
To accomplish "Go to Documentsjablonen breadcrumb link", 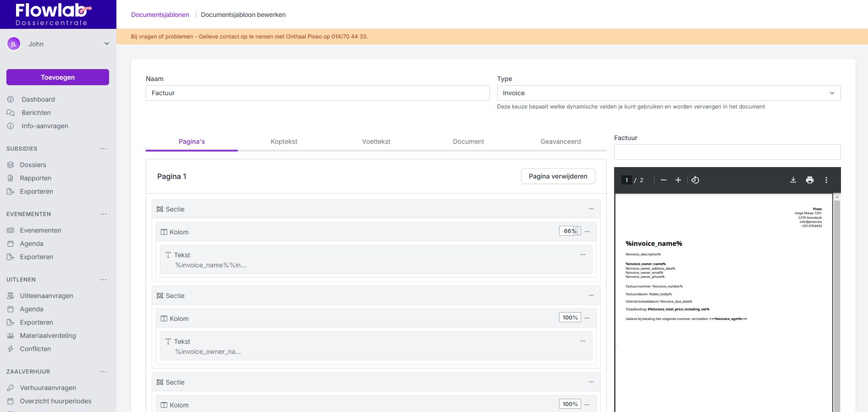I will pos(160,15).
